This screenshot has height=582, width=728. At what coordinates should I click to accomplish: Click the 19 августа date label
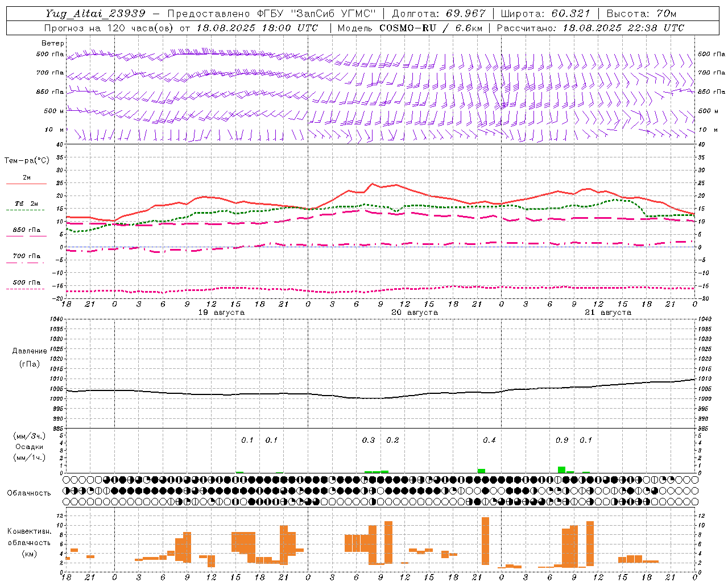pyautogui.click(x=221, y=313)
